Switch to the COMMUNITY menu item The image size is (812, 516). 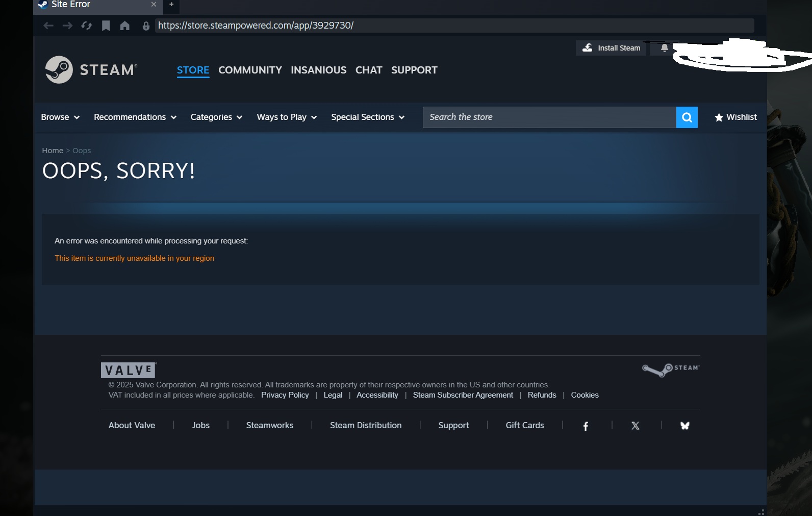(250, 70)
